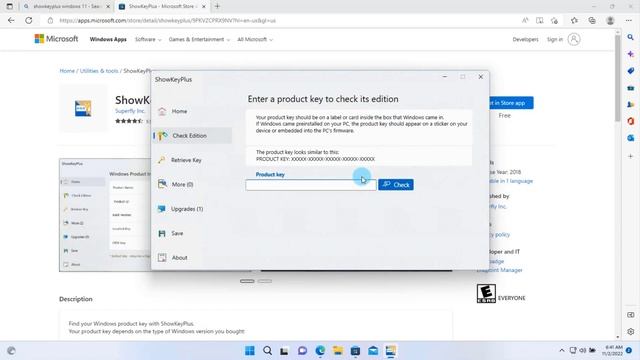The width and height of the screenshot is (640, 360).
Task: Open a new browser tab
Action: (217, 6)
